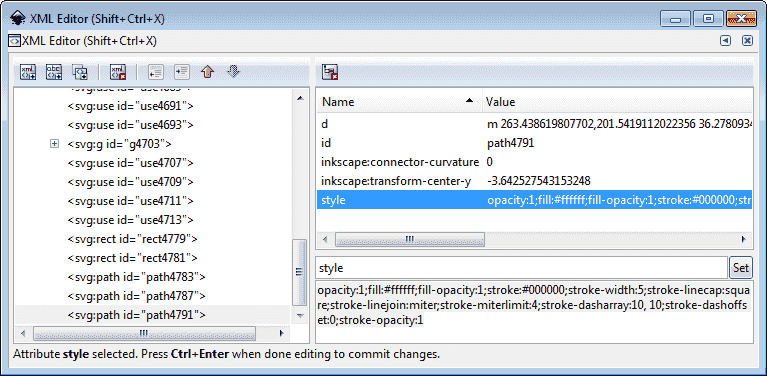
Task: Click the Unindent node icon
Action: [156, 72]
